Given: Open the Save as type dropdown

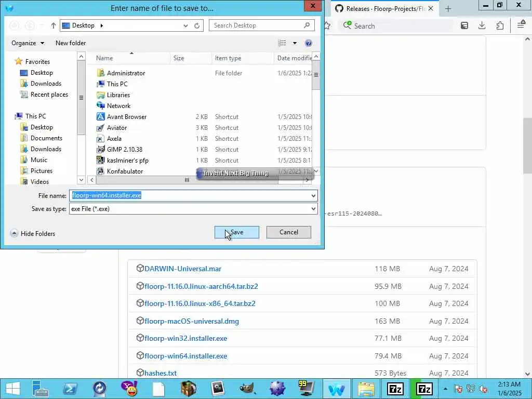Looking at the screenshot, I should [193, 209].
